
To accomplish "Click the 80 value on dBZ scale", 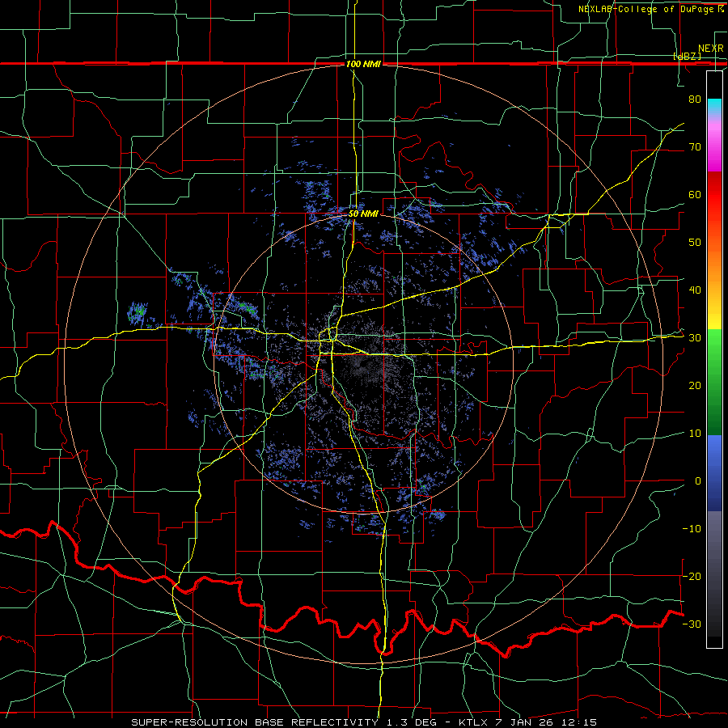I will pos(695,99).
